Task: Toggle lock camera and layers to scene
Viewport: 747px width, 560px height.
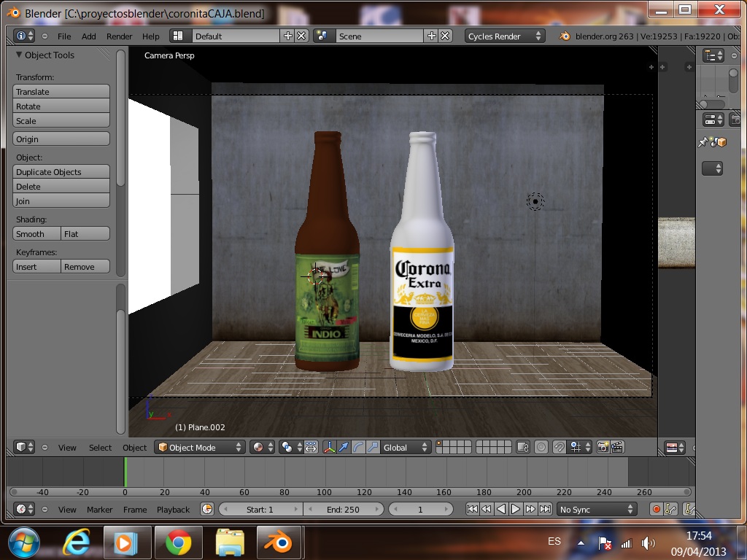Action: click(523, 447)
